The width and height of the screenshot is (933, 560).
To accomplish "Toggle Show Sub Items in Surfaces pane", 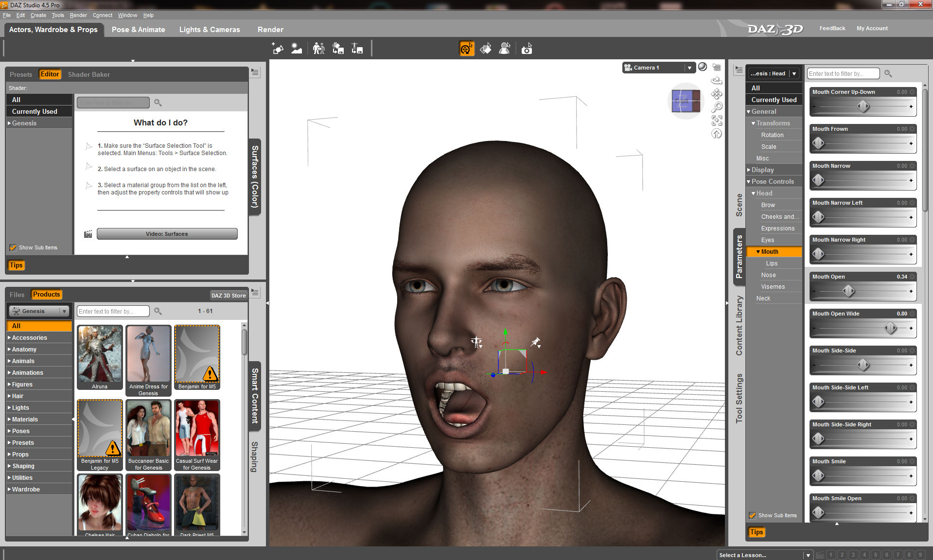I will [13, 247].
